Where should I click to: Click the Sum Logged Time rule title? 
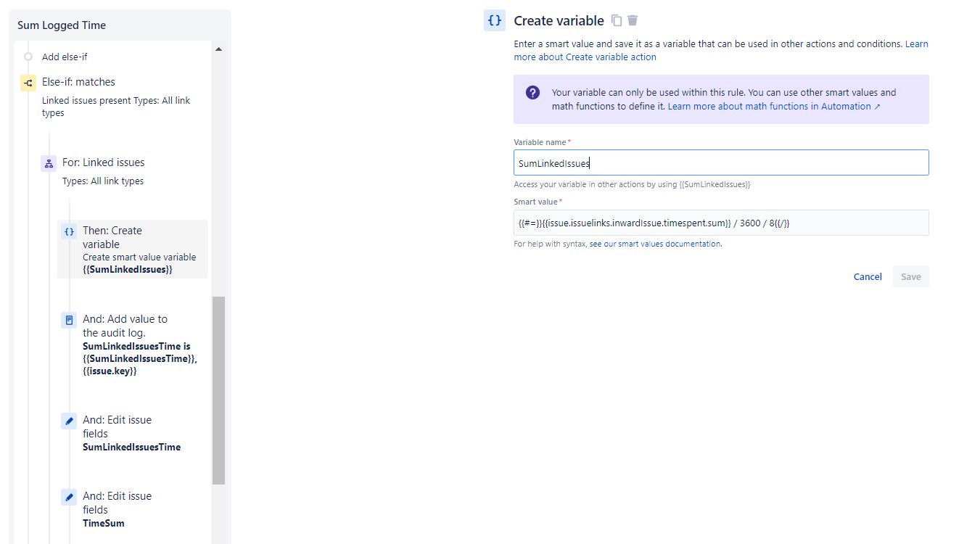(62, 25)
